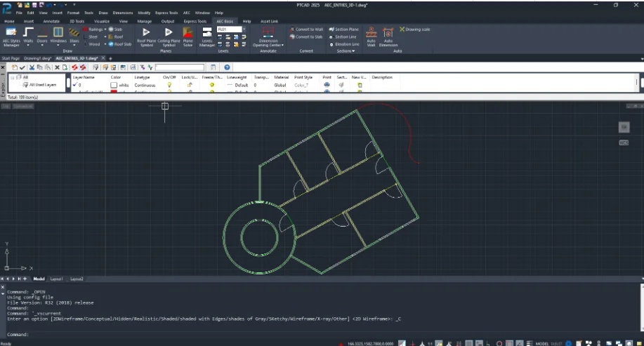Expand the Sections panel dropdown
Image resolution: width=644 pixels, height=346 pixels.
[346, 51]
